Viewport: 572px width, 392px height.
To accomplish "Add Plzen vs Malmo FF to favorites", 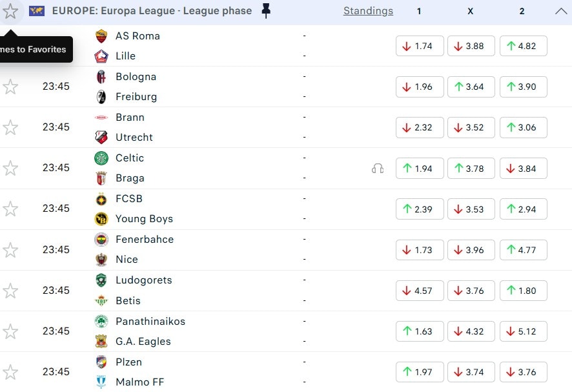I will pyautogui.click(x=10, y=372).
